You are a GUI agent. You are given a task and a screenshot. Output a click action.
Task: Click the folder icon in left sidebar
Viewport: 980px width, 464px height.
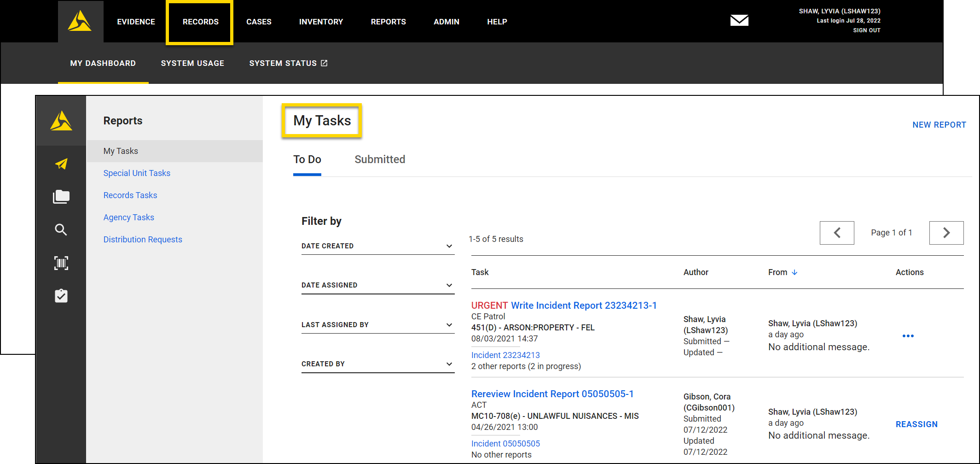click(61, 197)
